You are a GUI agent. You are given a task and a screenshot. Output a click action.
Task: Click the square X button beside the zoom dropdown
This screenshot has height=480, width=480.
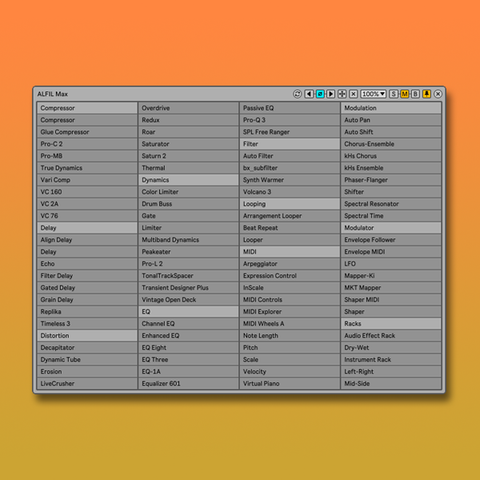(354, 94)
